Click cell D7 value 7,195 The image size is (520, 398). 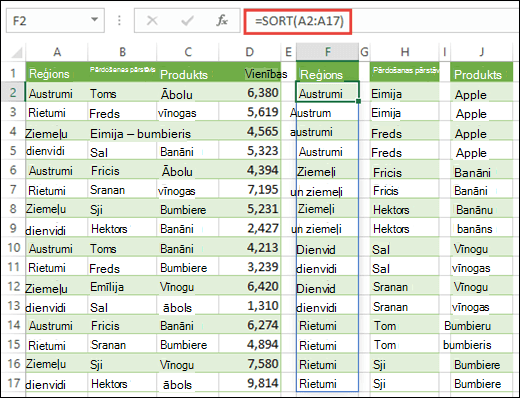click(x=249, y=189)
